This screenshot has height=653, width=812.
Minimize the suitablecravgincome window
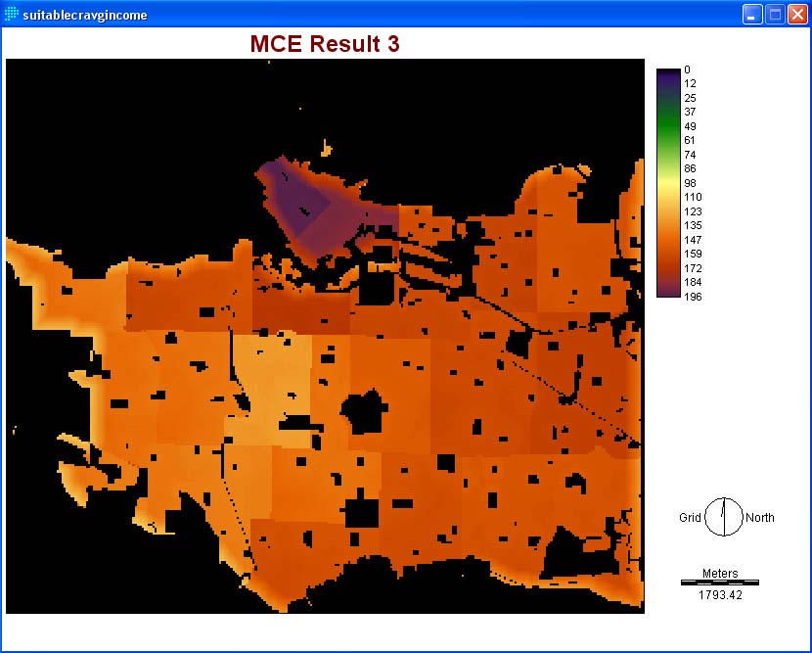click(751, 15)
